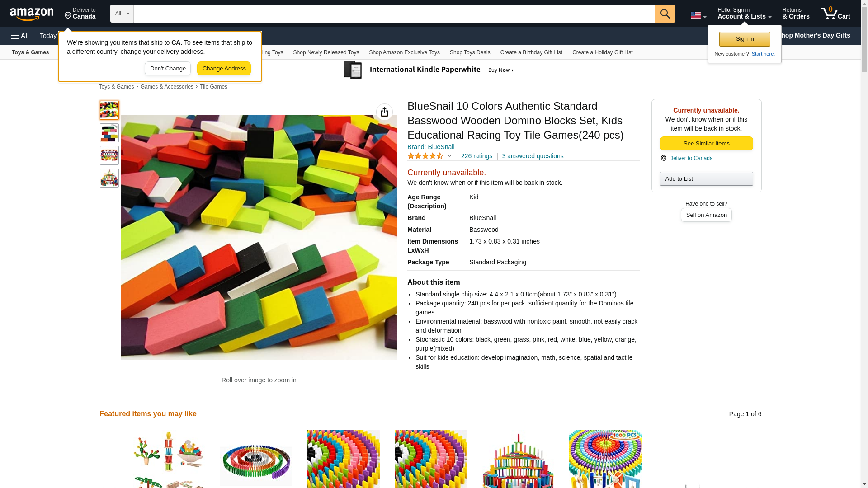The height and width of the screenshot is (488, 868).
Task: Expand the star ratings breakdown arrow
Action: [449, 156]
